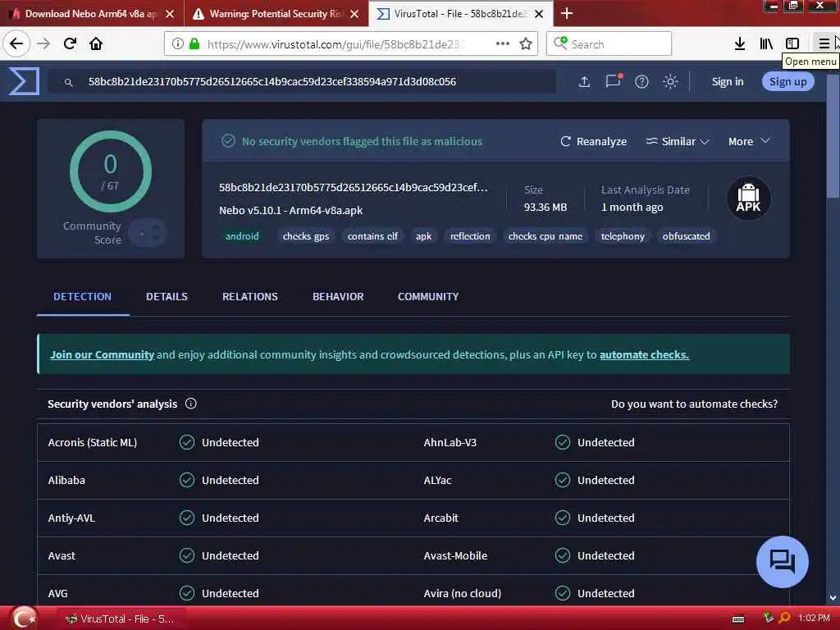840x630 pixels.
Task: Click the browser URL address bar
Action: click(x=351, y=44)
